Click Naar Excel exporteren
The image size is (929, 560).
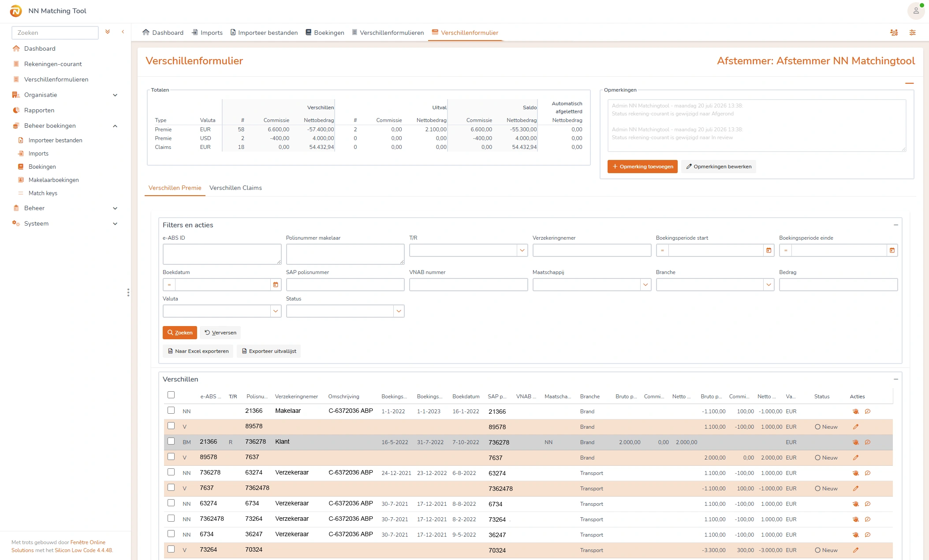tap(198, 351)
